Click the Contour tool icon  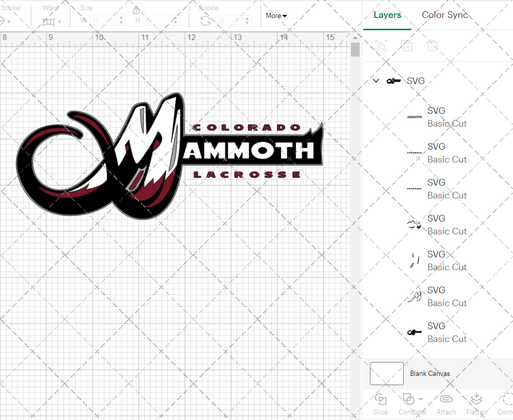(508, 399)
